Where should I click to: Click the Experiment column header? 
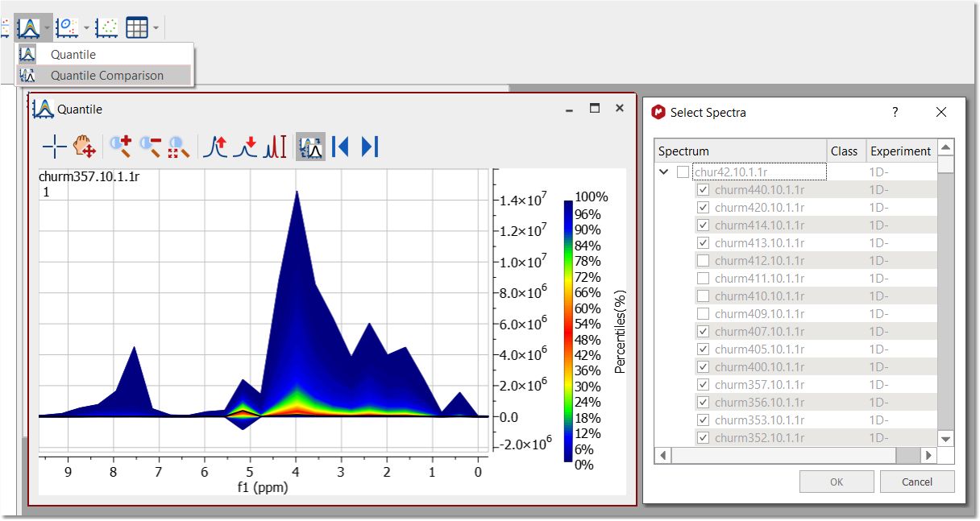click(901, 151)
